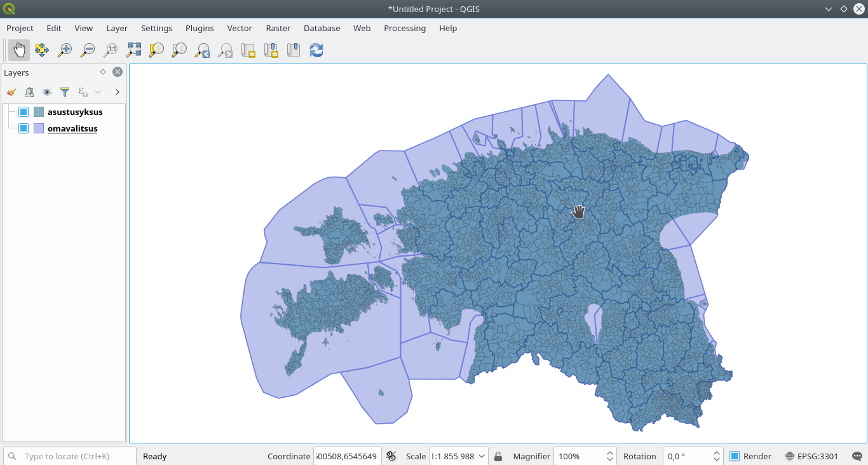Refresh the map canvas
868x465 pixels.
tap(316, 50)
